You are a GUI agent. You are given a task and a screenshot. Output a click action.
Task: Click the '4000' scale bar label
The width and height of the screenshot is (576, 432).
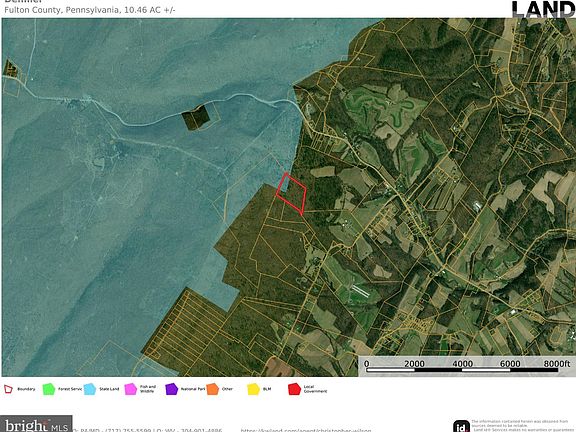(x=462, y=364)
